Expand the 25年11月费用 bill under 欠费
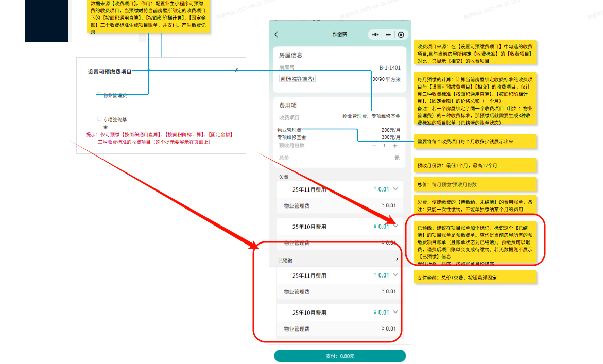Viewport: 603px width, 364px height. coord(395,189)
